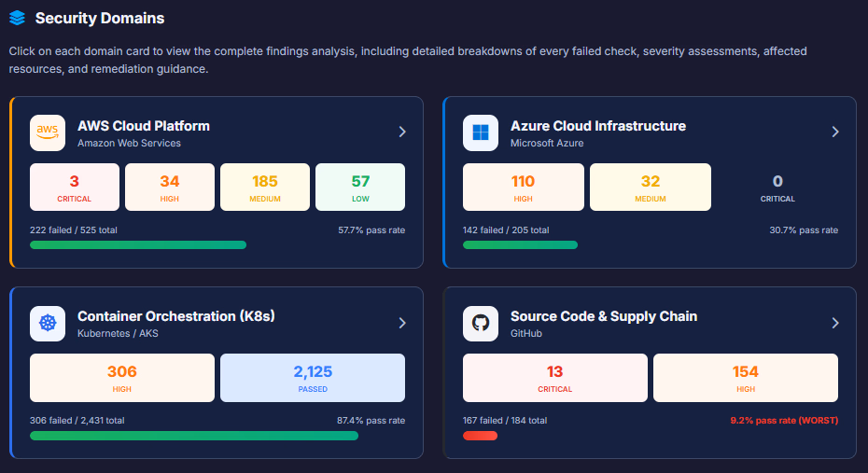Open the Source Code & Supply Chain title
The image size is (868, 473).
coord(603,316)
